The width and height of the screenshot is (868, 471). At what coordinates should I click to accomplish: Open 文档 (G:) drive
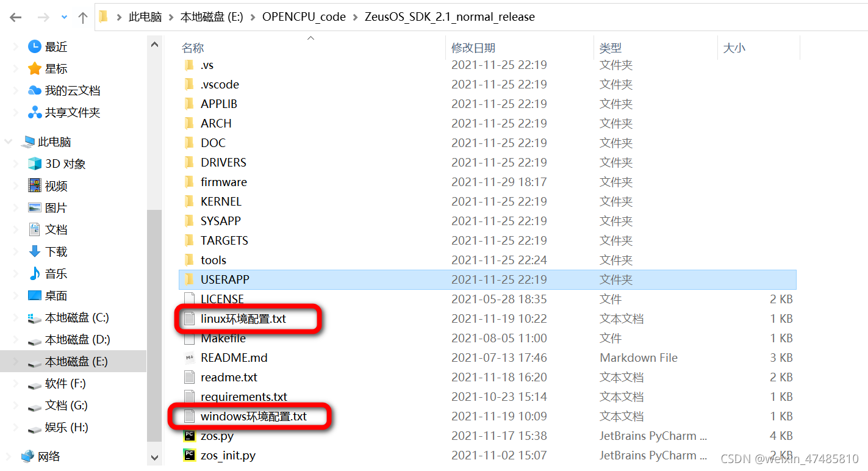pyautogui.click(x=66, y=406)
